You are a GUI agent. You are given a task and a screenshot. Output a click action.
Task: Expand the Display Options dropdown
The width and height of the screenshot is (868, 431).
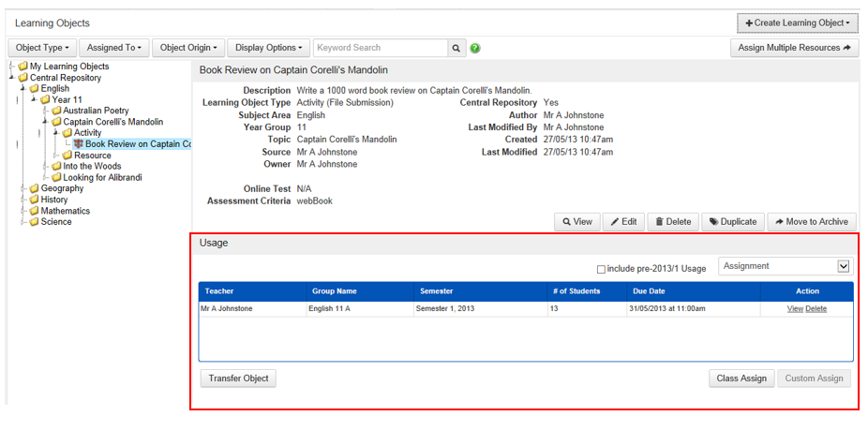tap(268, 48)
